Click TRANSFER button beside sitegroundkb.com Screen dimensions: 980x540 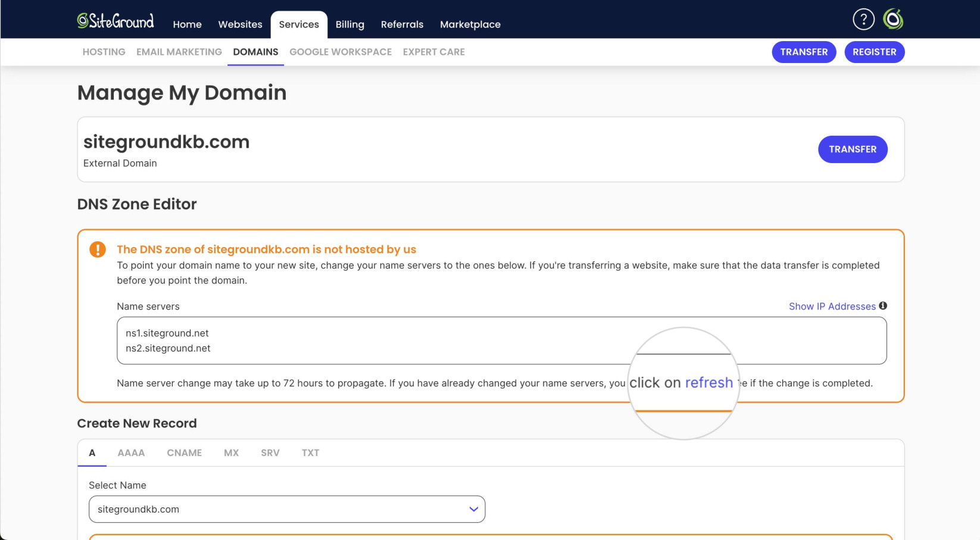(x=853, y=149)
